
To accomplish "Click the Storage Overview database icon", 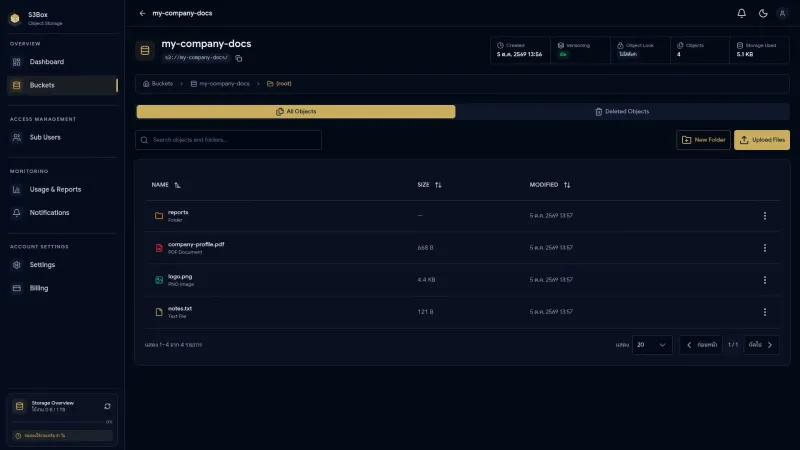I will coord(19,407).
